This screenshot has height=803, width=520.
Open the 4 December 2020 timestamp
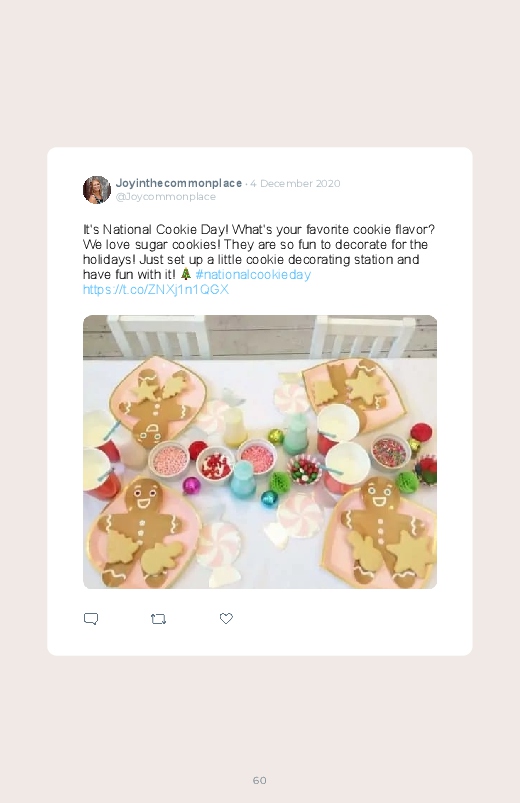point(295,183)
